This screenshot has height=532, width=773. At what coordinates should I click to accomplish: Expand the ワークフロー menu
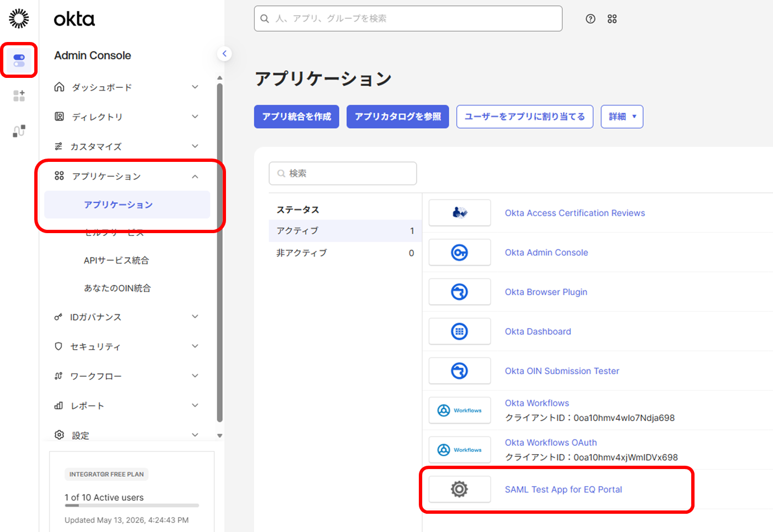127,376
